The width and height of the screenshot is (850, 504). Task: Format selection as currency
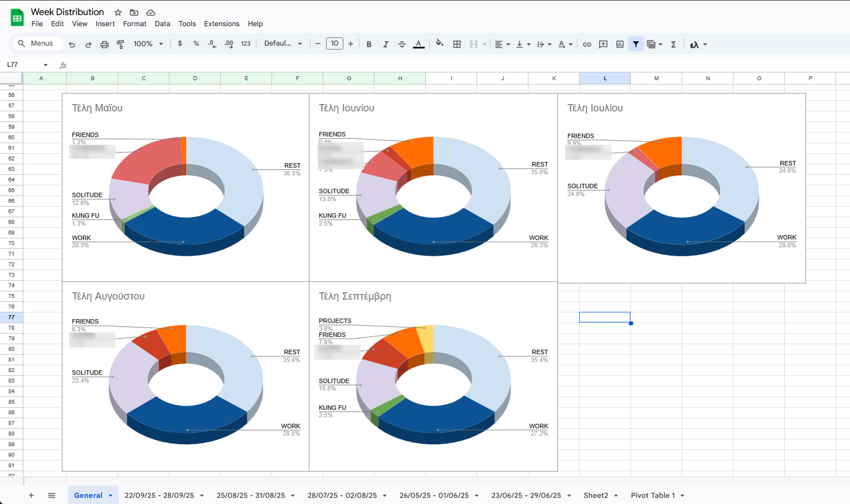[x=179, y=43]
